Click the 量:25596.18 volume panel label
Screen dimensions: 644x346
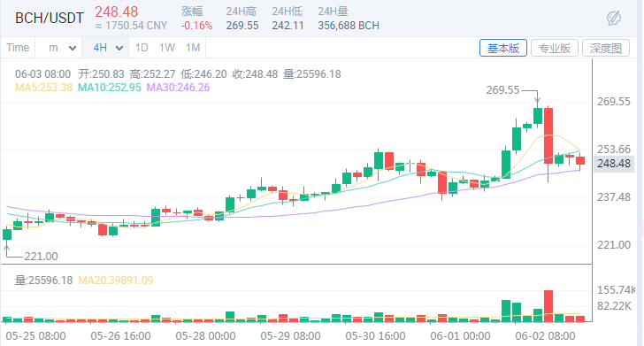[x=43, y=281]
